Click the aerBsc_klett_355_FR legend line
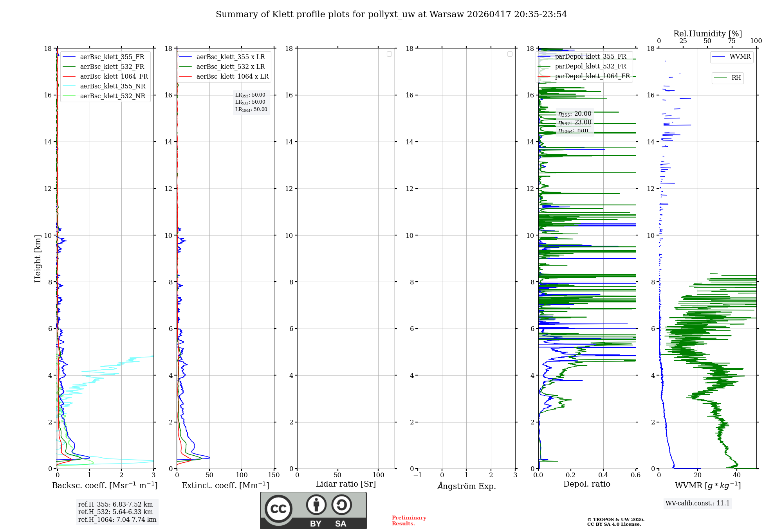783x532 pixels. click(69, 57)
